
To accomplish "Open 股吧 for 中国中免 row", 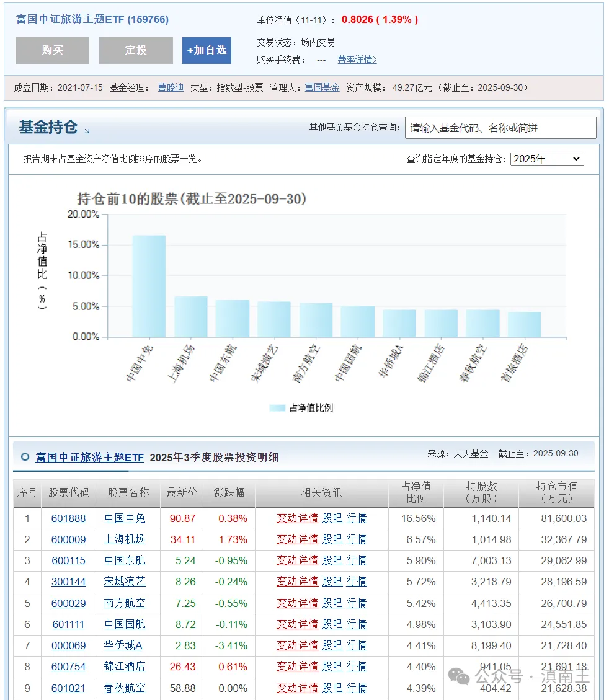I will coord(332,518).
